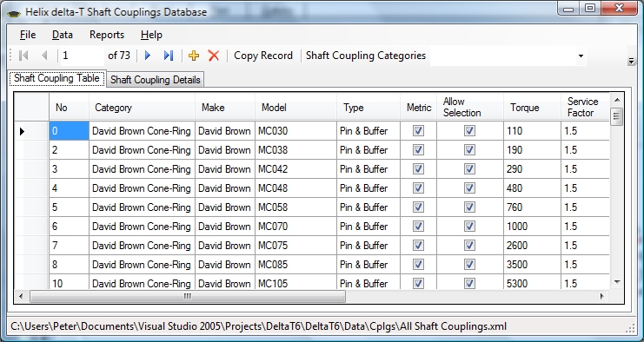
Task: Go to the previous record
Action: (45, 56)
